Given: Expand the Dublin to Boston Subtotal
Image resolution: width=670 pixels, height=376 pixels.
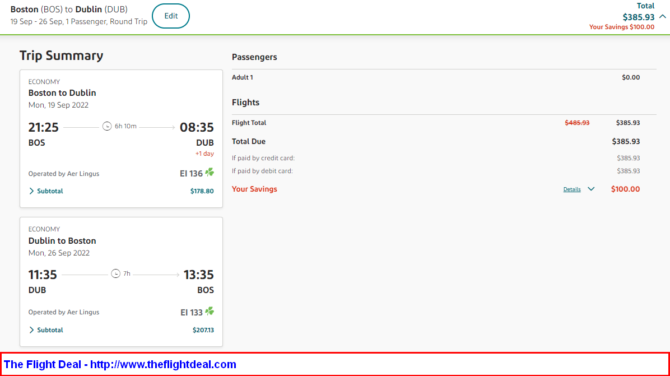Looking at the screenshot, I should (46, 330).
